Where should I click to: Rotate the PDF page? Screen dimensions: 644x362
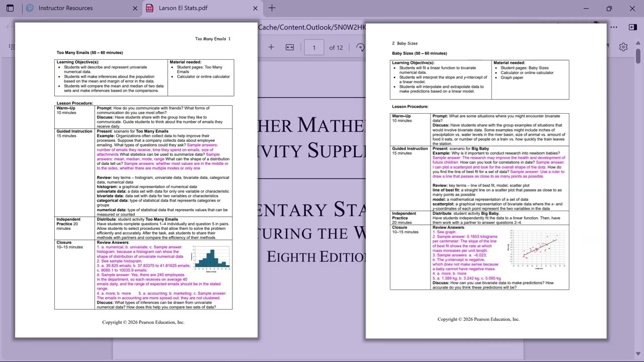click(x=360, y=47)
